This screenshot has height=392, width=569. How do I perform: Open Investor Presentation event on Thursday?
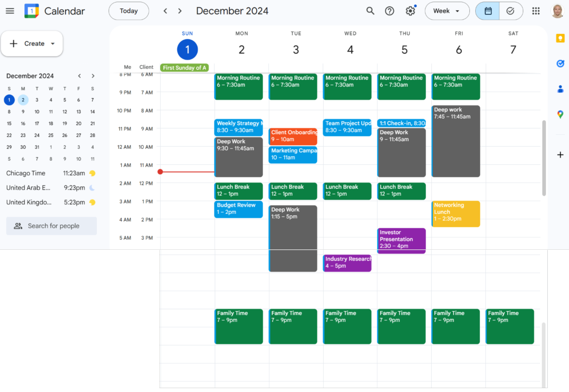tap(401, 241)
